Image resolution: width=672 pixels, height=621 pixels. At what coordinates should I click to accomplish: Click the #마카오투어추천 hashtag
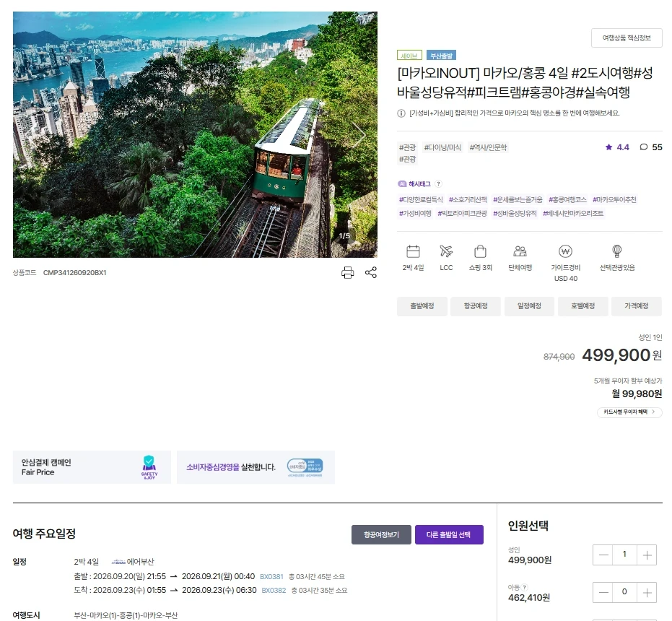(614, 200)
